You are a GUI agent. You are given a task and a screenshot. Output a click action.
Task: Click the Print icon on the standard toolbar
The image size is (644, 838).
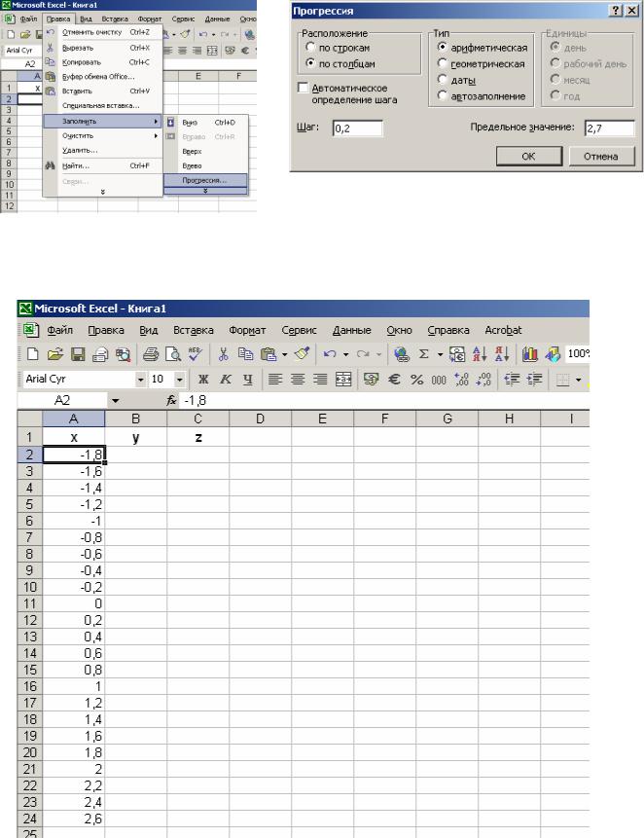pos(151,354)
